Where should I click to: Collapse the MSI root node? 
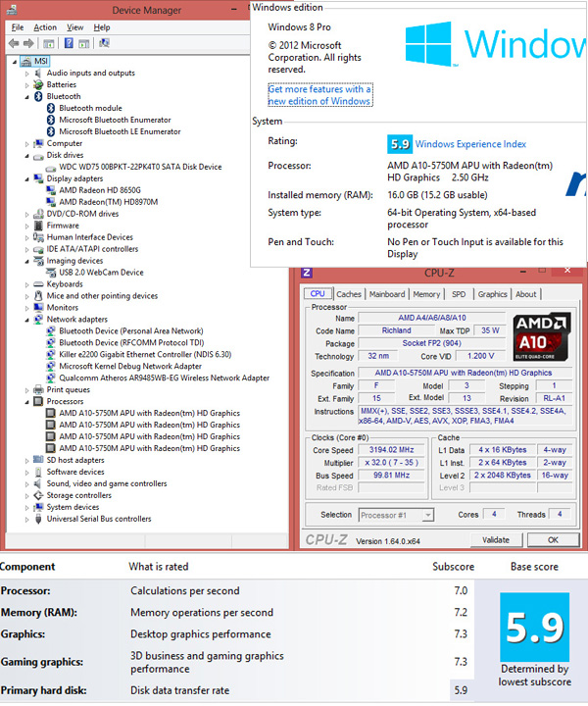15,62
